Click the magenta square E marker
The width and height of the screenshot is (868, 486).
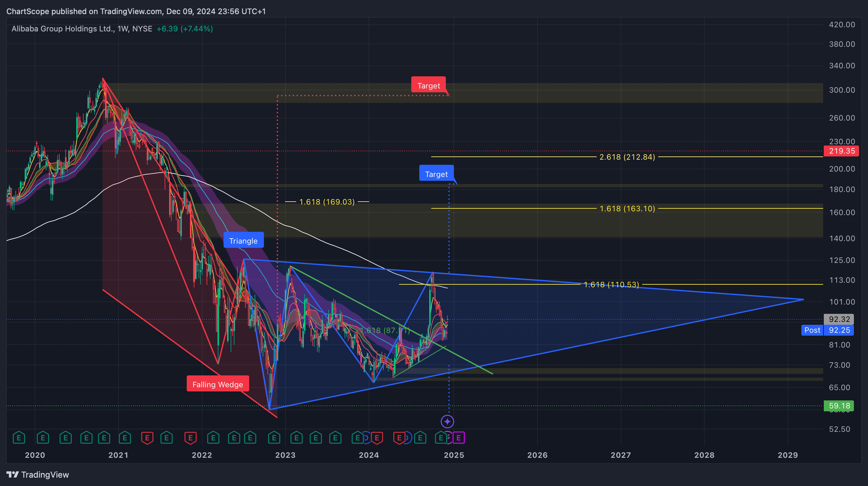pos(459,438)
